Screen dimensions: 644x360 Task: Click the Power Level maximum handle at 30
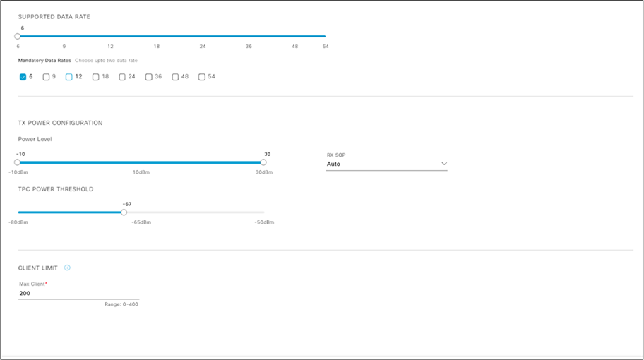(263, 162)
